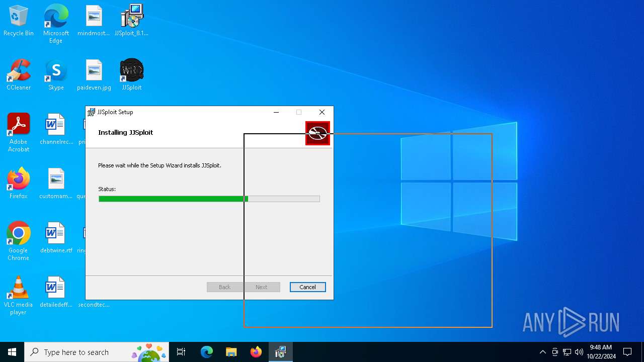644x362 pixels.
Task: Open CCleaner desktop shortcut
Action: tap(19, 75)
